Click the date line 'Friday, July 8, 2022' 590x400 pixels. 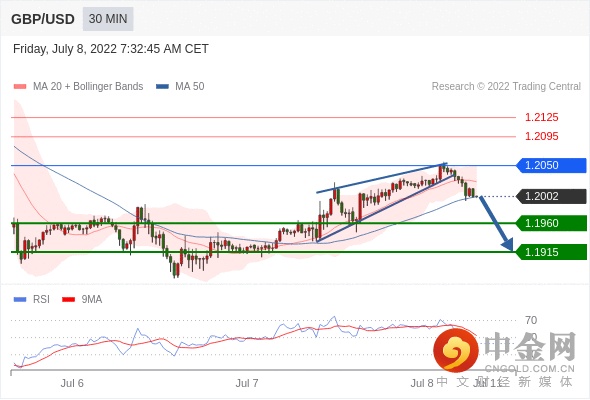point(111,49)
